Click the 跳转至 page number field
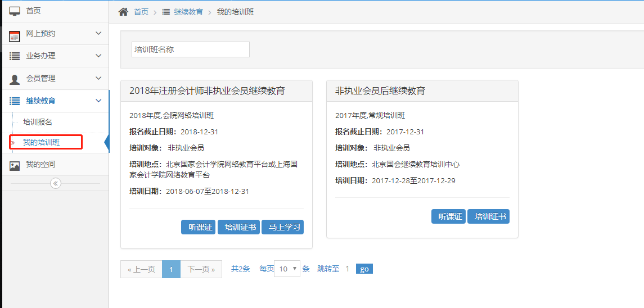 point(348,269)
